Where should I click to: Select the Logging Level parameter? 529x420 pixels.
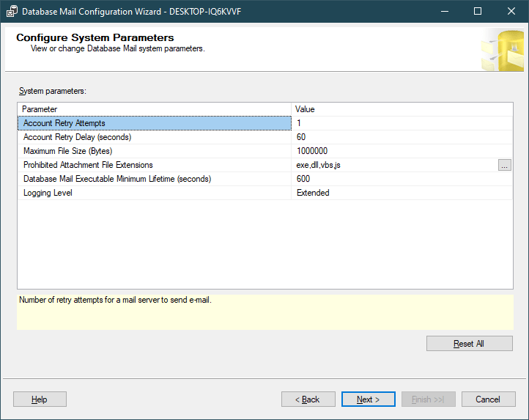pos(155,193)
